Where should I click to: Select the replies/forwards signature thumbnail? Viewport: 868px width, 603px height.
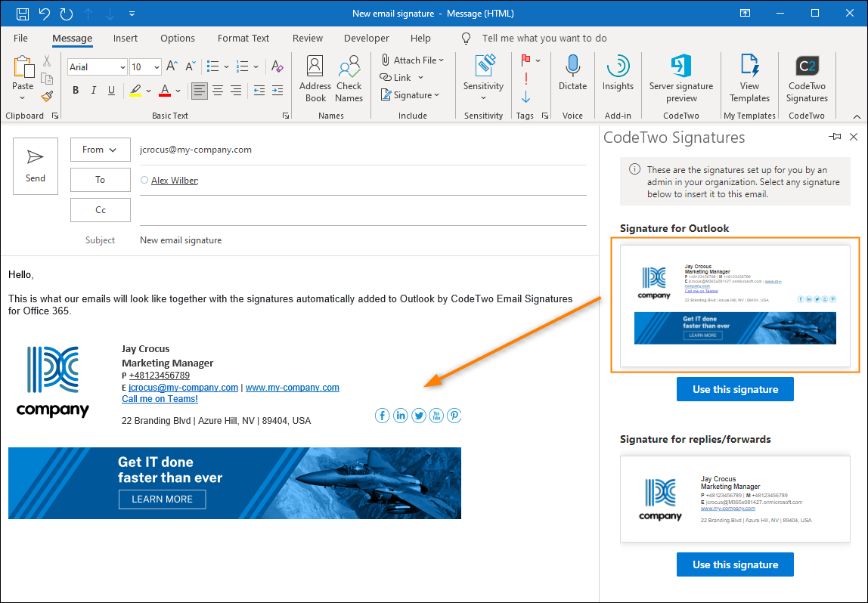pos(735,499)
